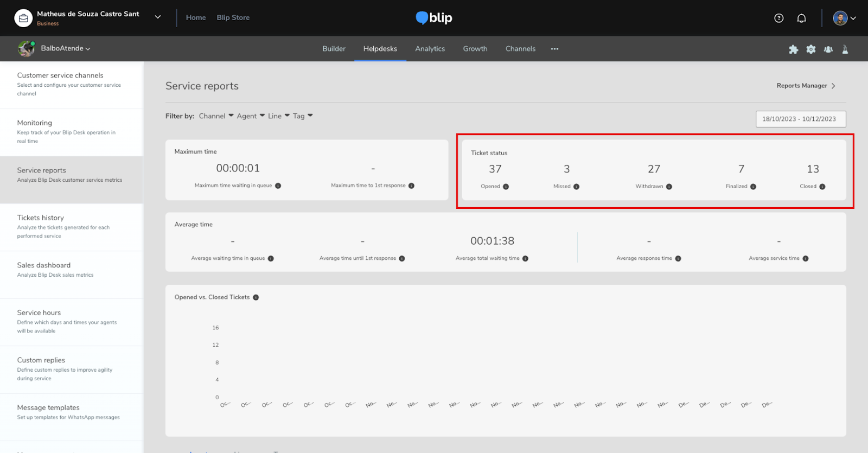Select the date range field
Screen dimensions: 868x453
[800, 119]
